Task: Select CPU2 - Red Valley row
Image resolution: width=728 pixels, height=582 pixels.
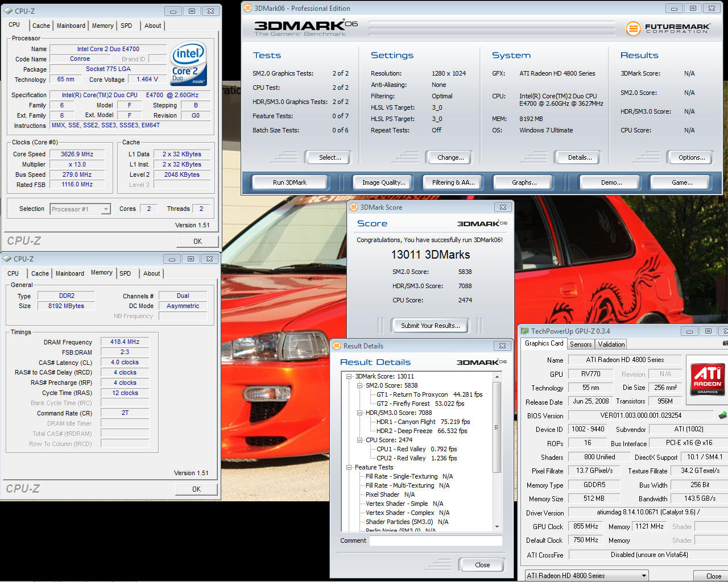Action: [x=416, y=458]
